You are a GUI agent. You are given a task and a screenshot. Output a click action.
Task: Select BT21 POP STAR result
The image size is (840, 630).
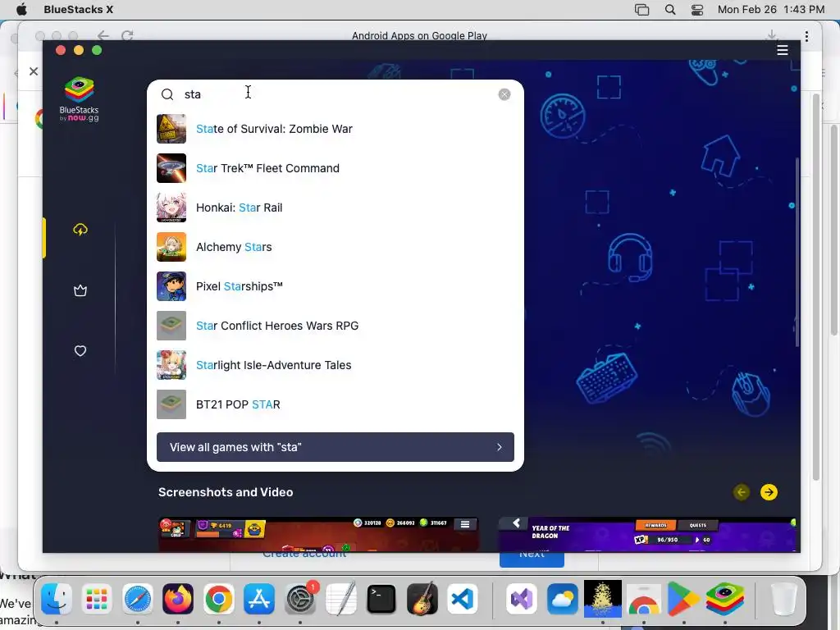(x=336, y=404)
